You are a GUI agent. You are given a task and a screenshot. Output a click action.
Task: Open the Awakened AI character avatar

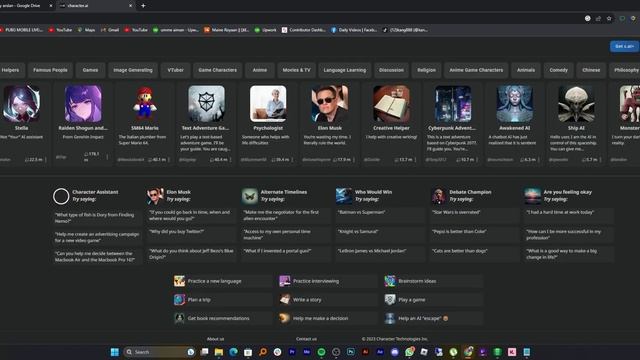pos(515,104)
